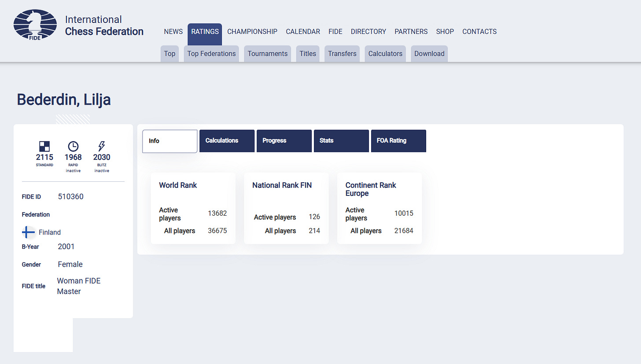Click the Finland federation link
The width and height of the screenshot is (641, 364).
50,232
